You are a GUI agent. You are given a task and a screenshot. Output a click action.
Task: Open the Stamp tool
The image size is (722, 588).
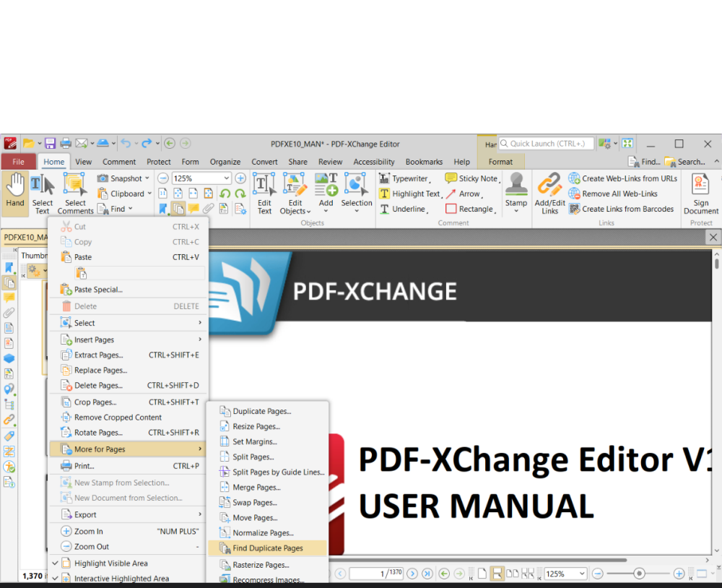pos(516,193)
